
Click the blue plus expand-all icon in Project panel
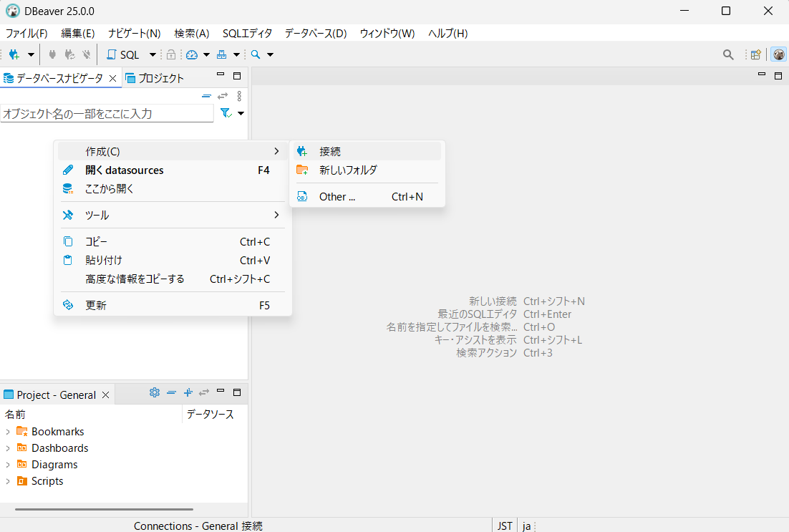(188, 392)
